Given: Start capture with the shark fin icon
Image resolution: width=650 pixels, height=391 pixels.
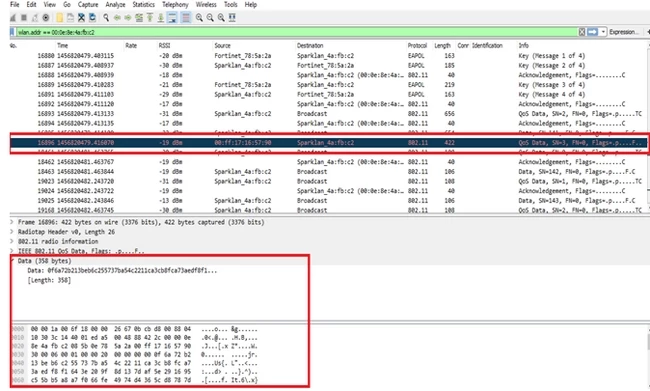Looking at the screenshot, I should coord(13,17).
